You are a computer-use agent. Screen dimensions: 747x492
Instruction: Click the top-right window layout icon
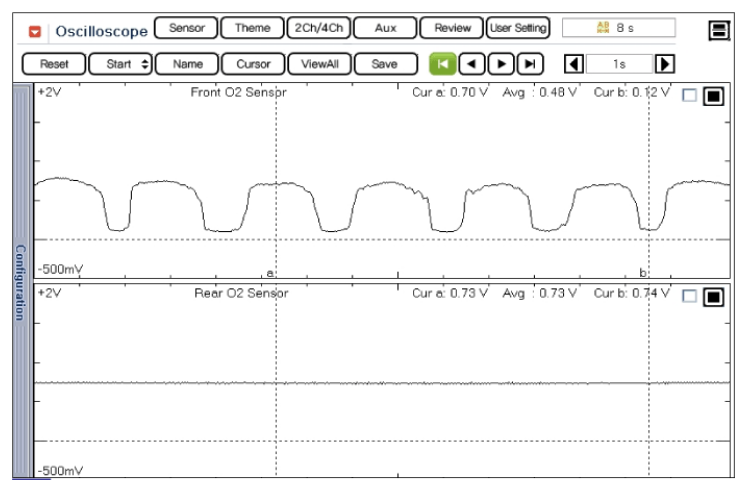[x=717, y=31]
